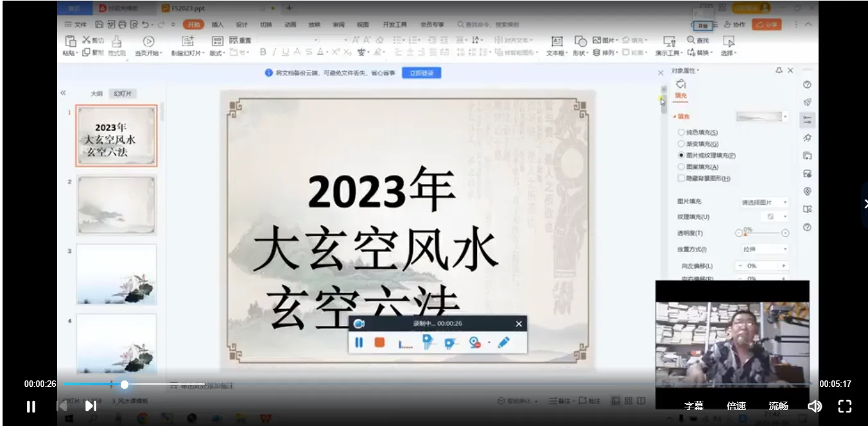Start slideshow from current page (当页开始)

coord(148,42)
